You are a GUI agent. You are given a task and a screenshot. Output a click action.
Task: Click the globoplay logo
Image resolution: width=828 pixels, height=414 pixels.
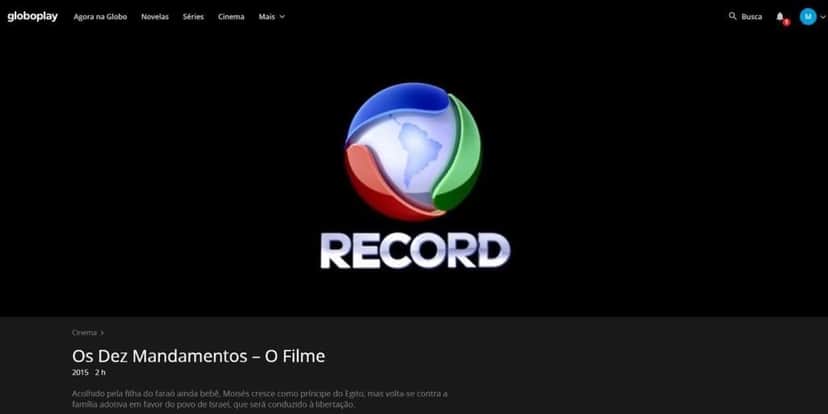tap(33, 16)
